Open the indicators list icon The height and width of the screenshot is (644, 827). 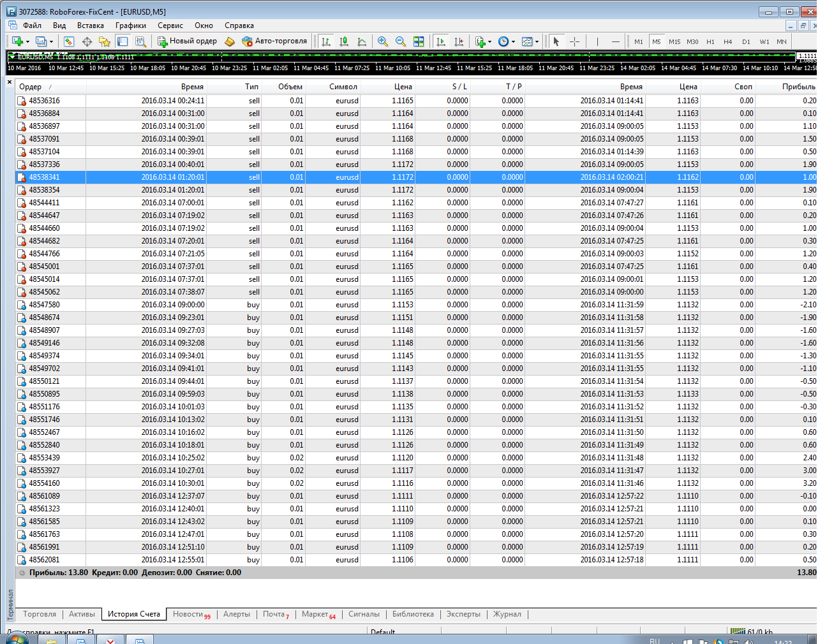481,41
